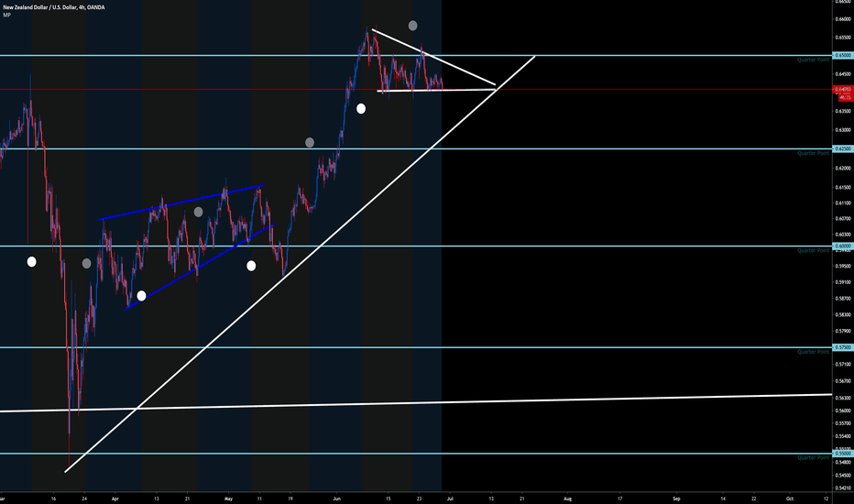The width and height of the screenshot is (854, 504).
Task: Click the gray dot above the triangle pattern
Action: pyautogui.click(x=413, y=25)
